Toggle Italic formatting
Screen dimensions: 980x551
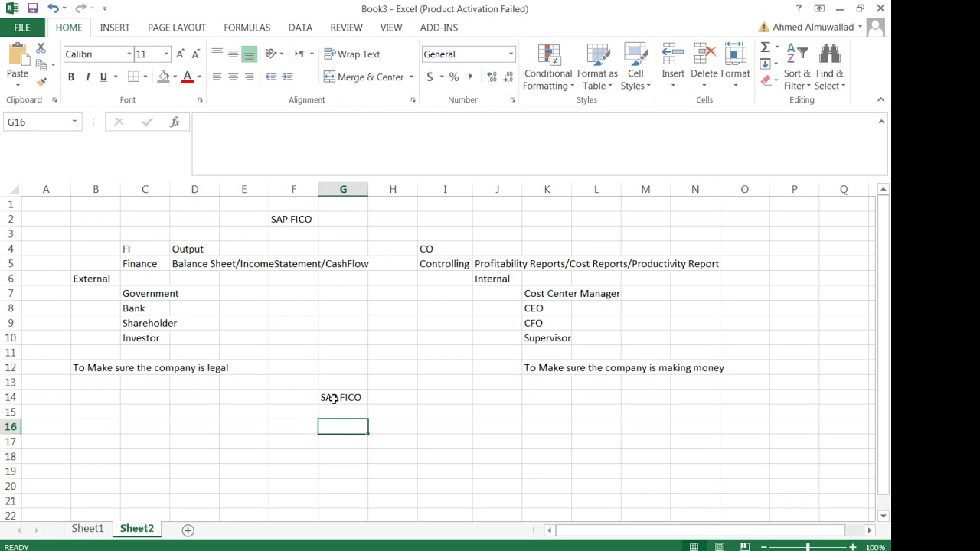click(x=87, y=77)
